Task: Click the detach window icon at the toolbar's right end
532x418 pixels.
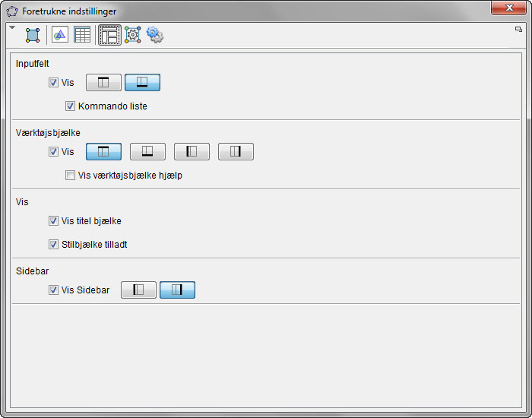Action: tap(518, 29)
